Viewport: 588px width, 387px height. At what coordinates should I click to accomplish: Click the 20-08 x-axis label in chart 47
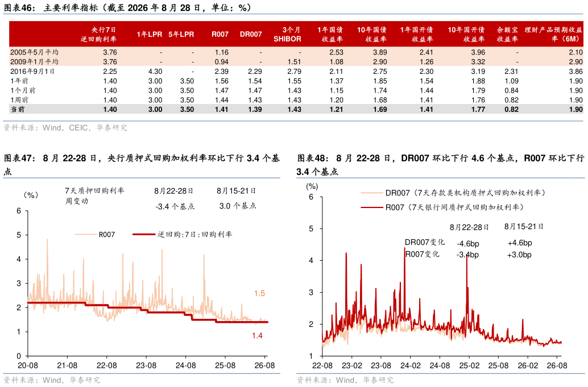(28, 365)
